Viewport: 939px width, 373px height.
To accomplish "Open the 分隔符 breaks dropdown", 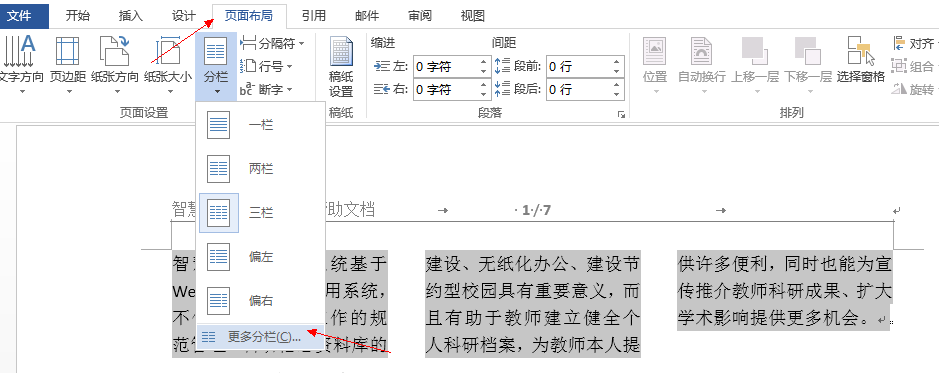I will tap(272, 43).
